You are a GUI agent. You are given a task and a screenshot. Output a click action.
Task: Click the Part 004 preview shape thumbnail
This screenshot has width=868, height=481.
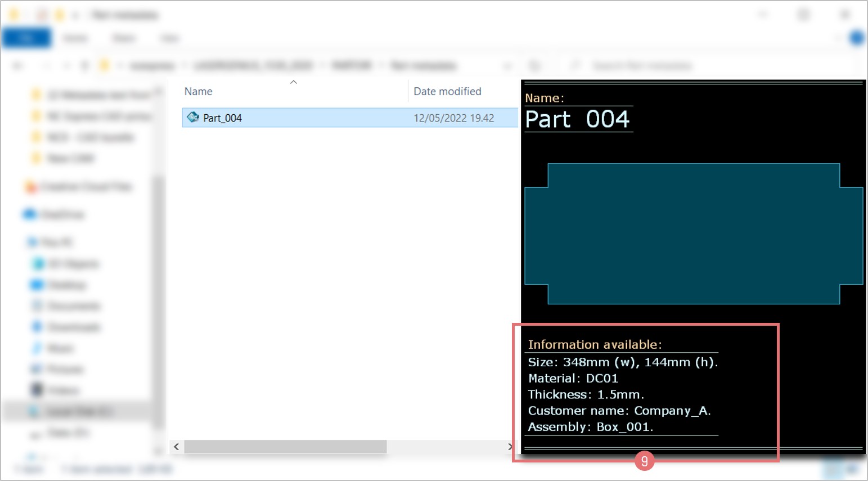[693, 234]
